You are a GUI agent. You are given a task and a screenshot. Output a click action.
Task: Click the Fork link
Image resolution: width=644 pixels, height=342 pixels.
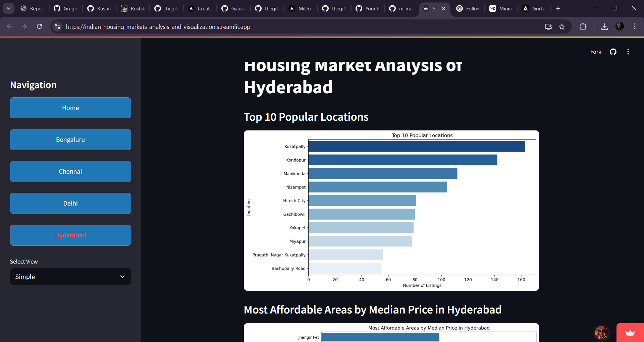595,52
